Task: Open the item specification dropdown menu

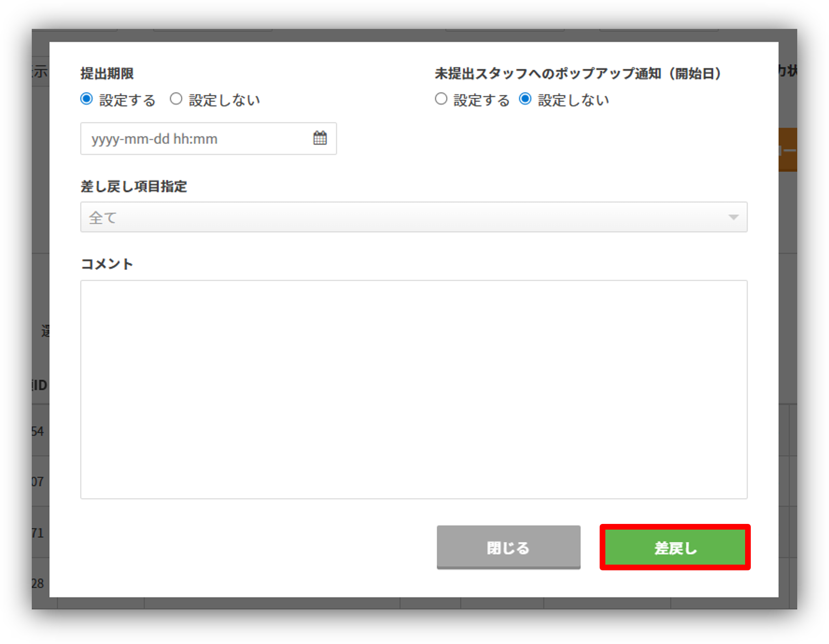Action: (414, 217)
